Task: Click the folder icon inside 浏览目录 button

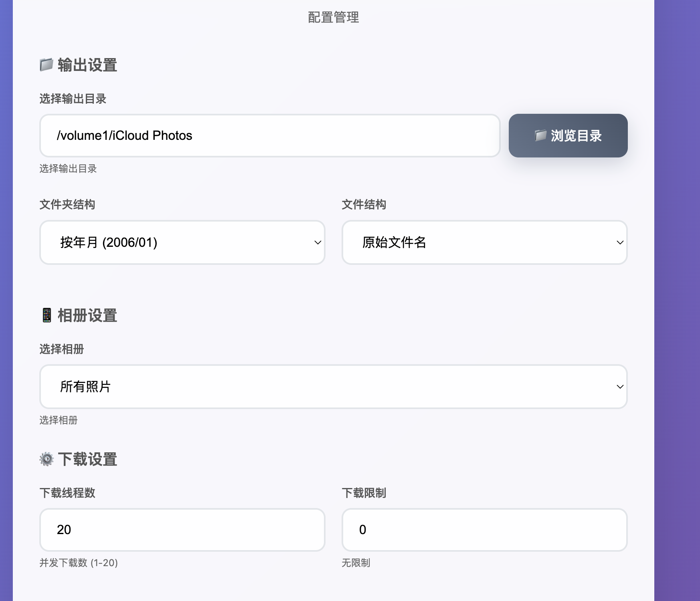Action: [x=540, y=135]
